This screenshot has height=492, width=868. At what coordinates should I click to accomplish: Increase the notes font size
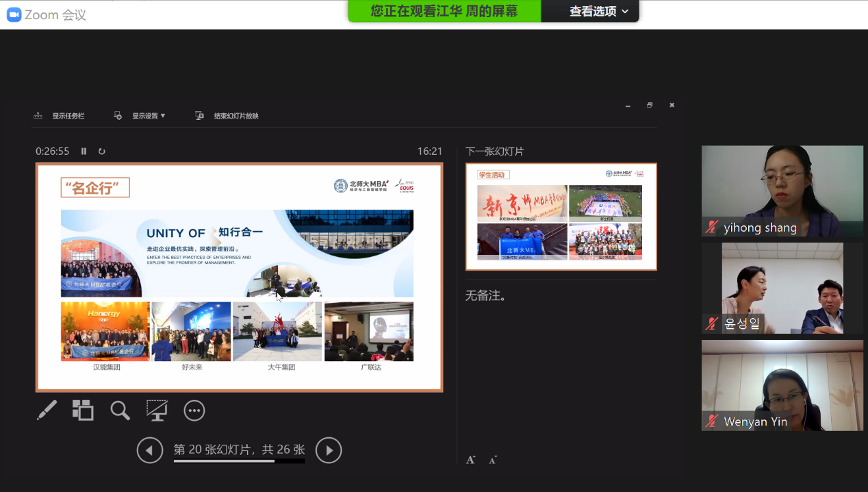tap(470, 459)
